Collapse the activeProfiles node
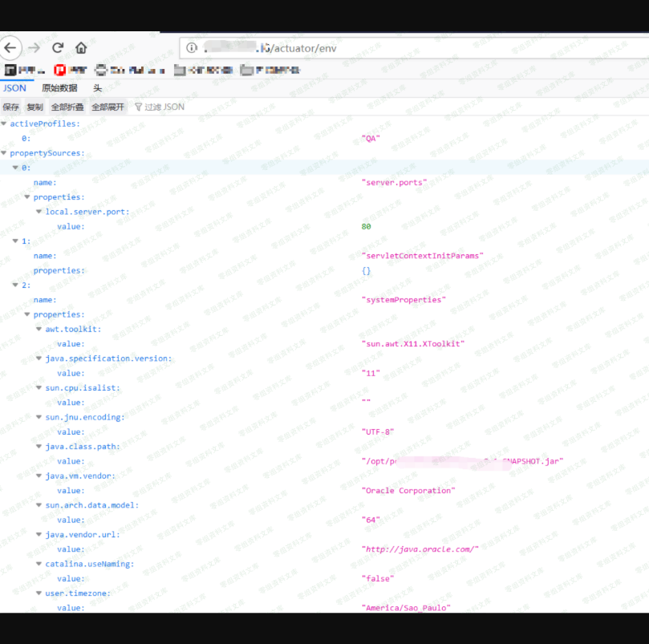The width and height of the screenshot is (649, 644). 5,124
